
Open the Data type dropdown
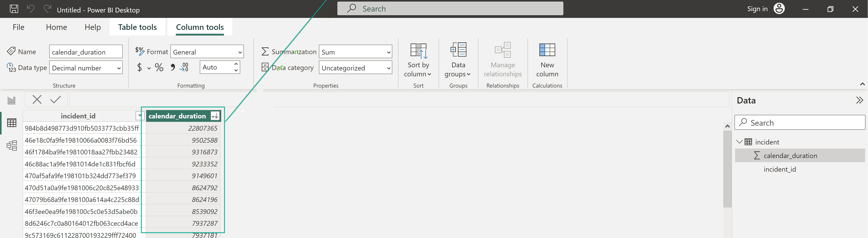(x=86, y=68)
